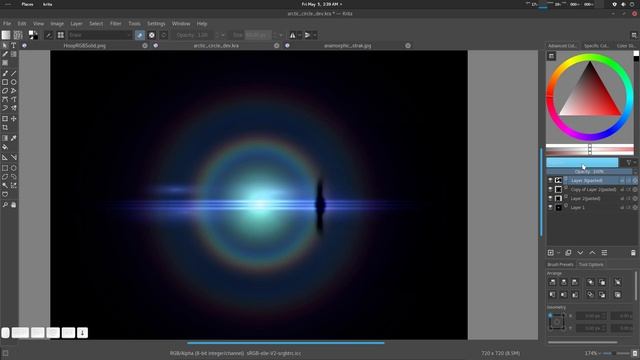The width and height of the screenshot is (640, 360).
Task: Toggle eraser mode in the toolbar
Action: [x=140, y=35]
